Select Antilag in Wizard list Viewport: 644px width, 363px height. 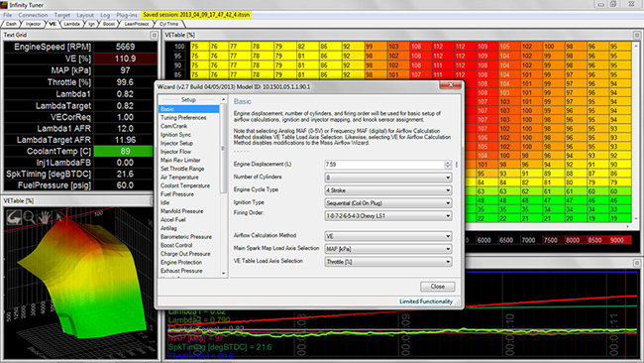pyautogui.click(x=168, y=228)
